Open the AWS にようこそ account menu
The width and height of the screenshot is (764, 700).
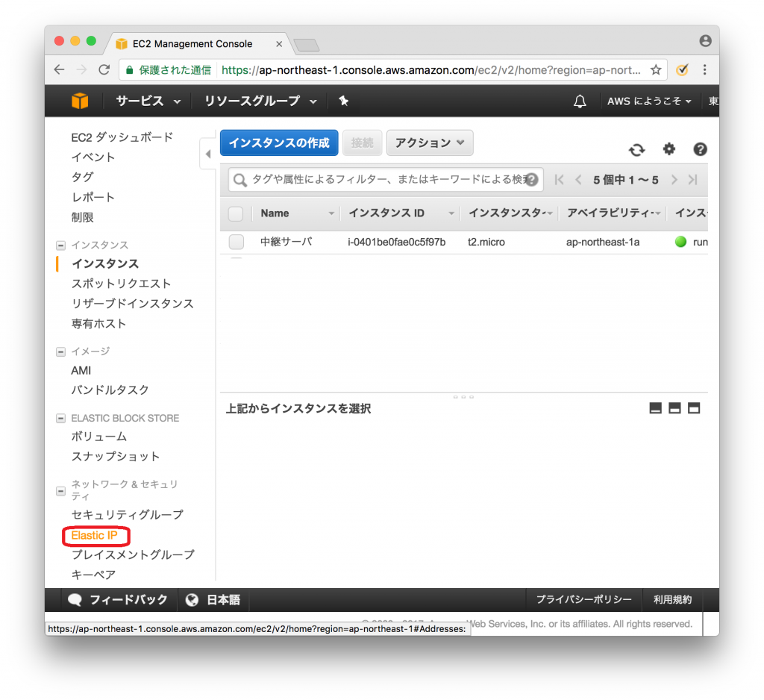point(649,101)
